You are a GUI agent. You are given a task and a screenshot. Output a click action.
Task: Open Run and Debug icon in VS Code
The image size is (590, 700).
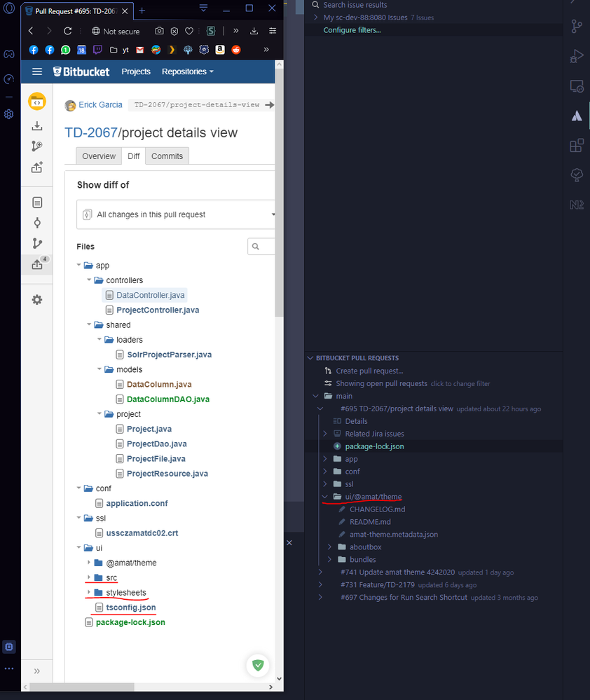coord(577,56)
